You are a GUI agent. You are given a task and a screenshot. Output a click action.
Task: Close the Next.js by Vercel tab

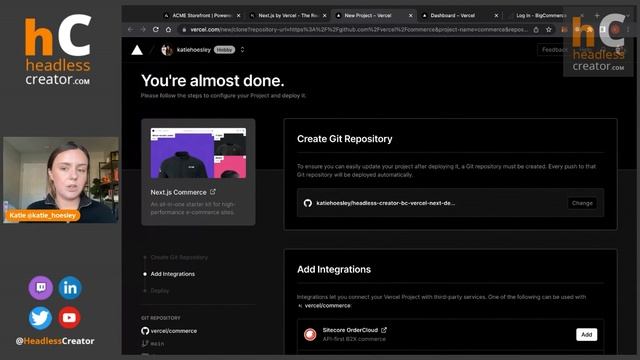(325, 16)
